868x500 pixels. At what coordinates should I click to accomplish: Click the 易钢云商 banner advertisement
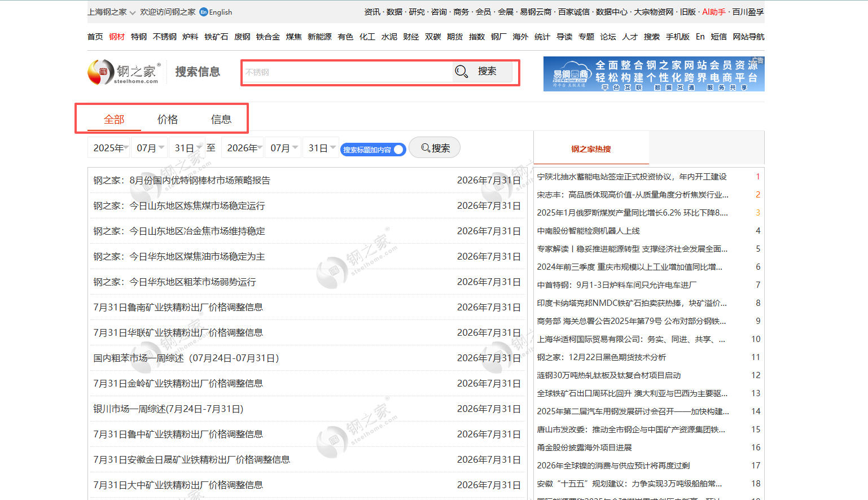click(654, 74)
